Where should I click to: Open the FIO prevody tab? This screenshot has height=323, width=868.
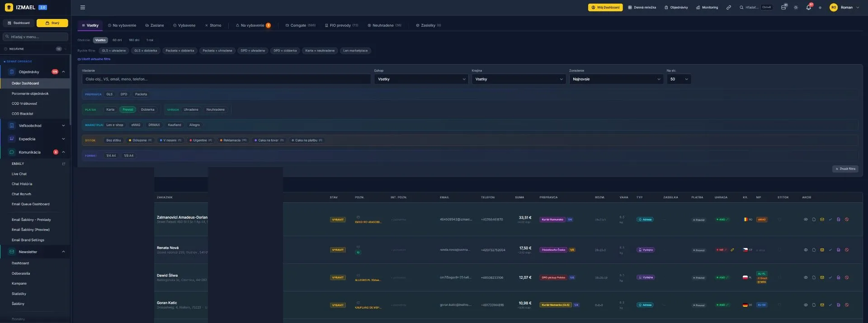click(341, 25)
